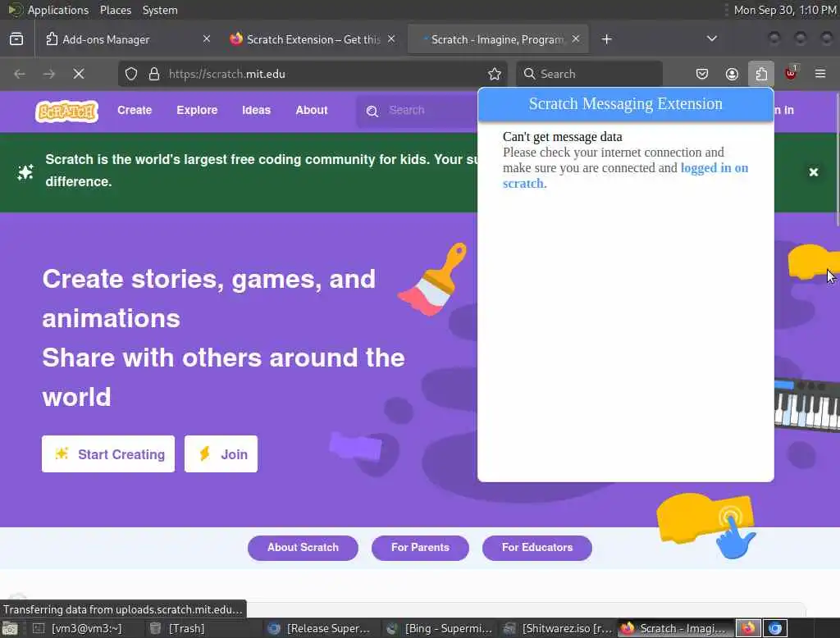Image resolution: width=840 pixels, height=638 pixels.
Task: Click Scratch Messaging Extension header
Action: 625,104
